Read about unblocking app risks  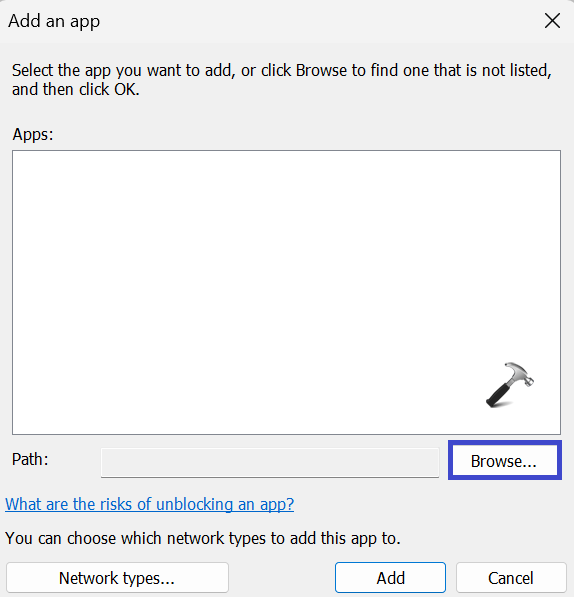(150, 504)
